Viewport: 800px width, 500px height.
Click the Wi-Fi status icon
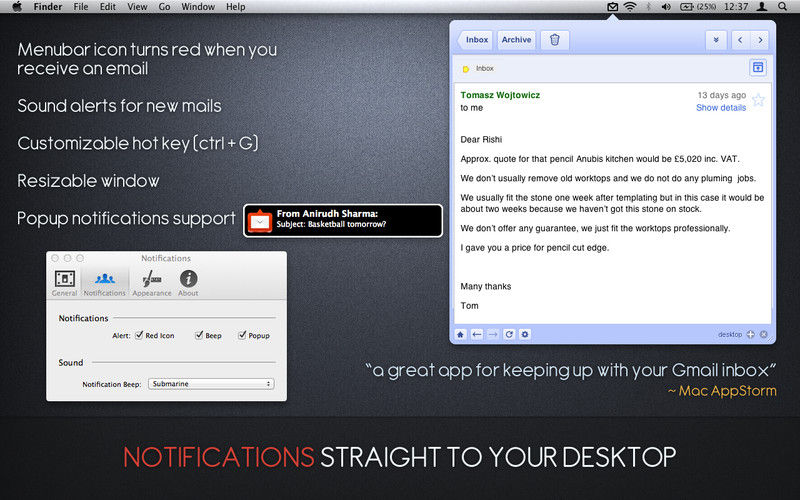pyautogui.click(x=630, y=7)
